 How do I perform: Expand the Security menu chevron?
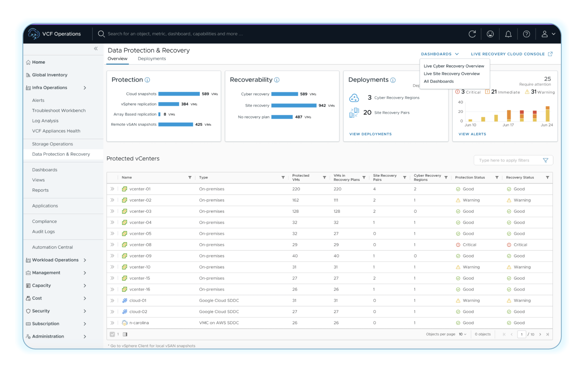(x=85, y=311)
